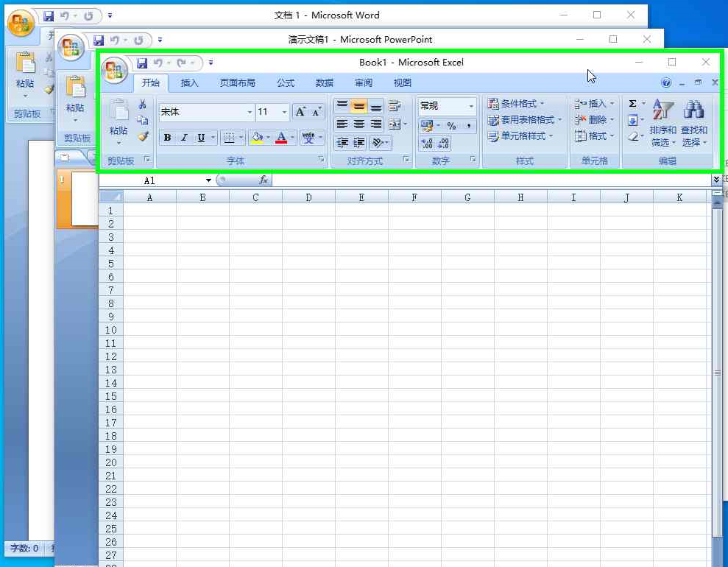728x567 pixels.
Task: Apply yellow fill color to cell
Action: click(257, 138)
